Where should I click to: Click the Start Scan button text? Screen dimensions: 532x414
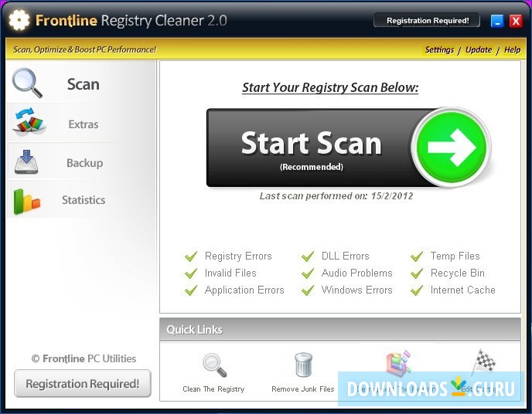[312, 144]
